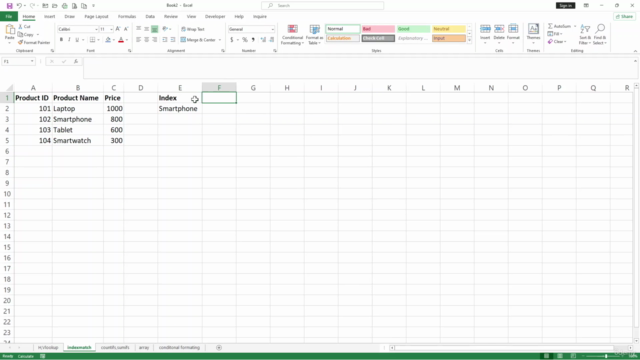
Task: Open Format as Table
Action: [x=314, y=34]
